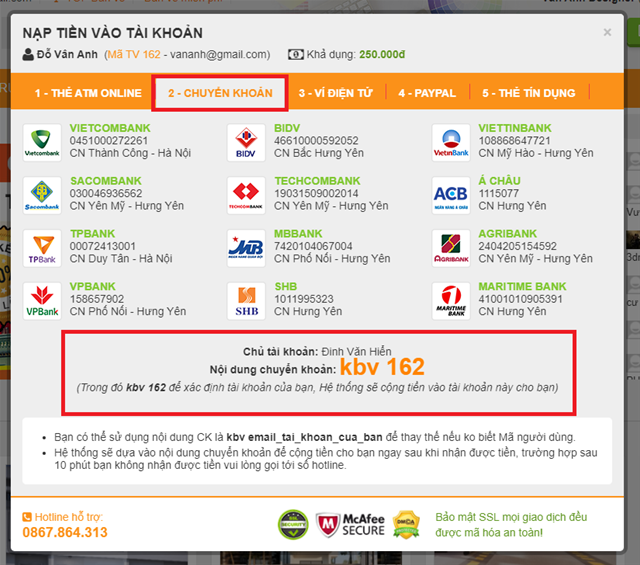Click the hotline number 0867.864.313
The image size is (640, 565).
[65, 532]
